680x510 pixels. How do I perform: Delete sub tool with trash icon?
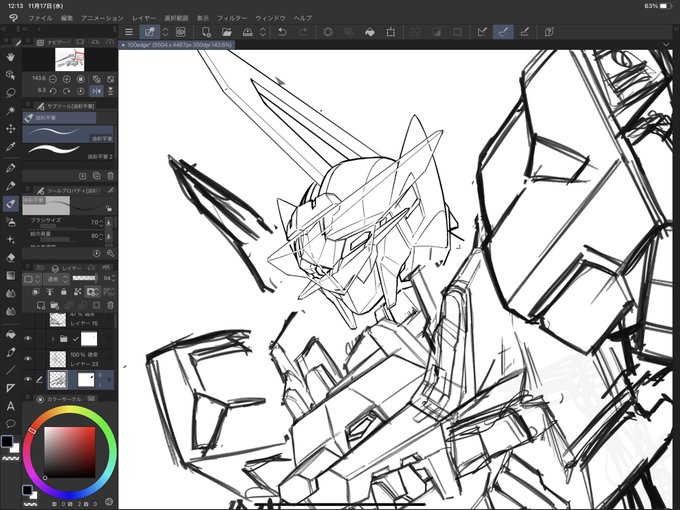tap(110, 176)
